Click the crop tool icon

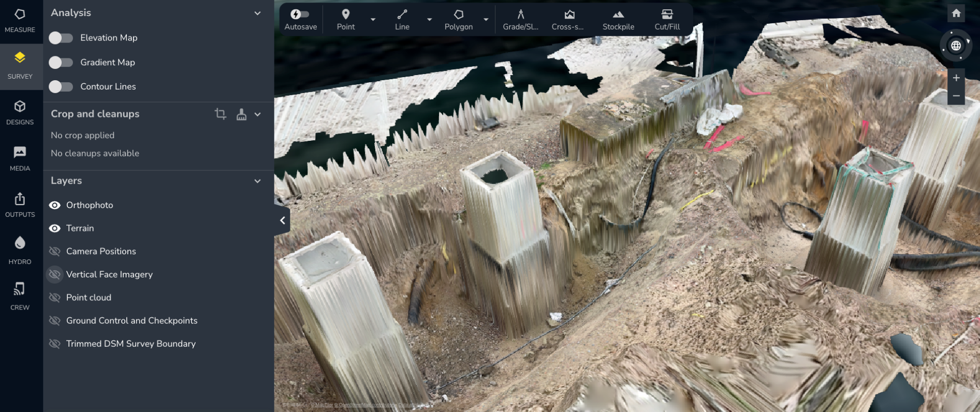[221, 114]
